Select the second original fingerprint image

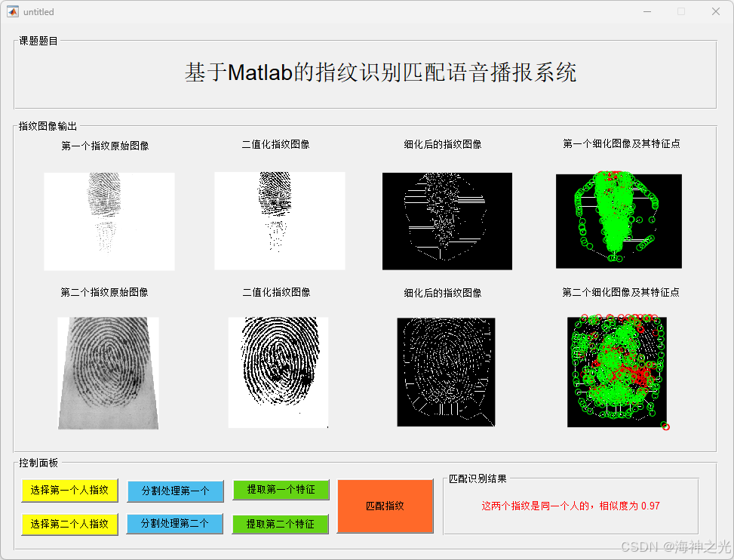click(108, 373)
